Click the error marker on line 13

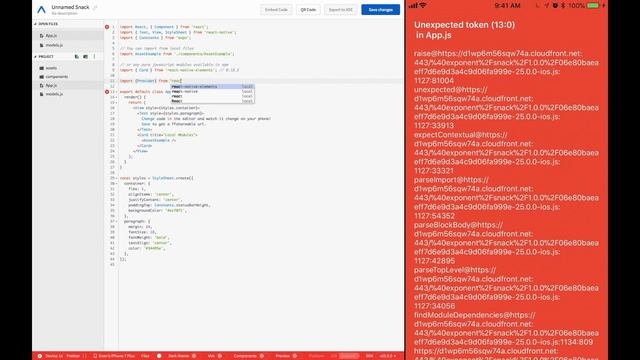[107, 92]
